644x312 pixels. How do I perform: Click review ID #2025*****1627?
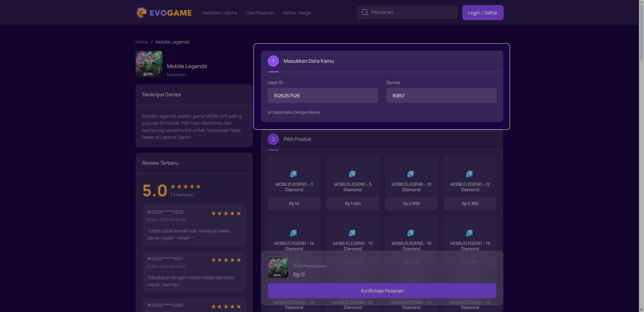(165, 259)
